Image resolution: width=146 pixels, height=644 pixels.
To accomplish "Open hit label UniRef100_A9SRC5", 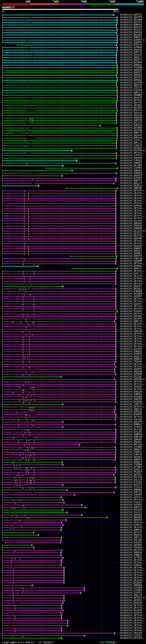I will (131, 176).
